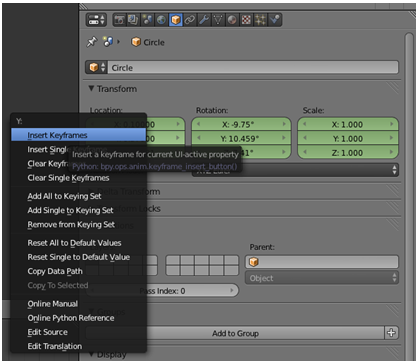Open the Physics icon tab
This screenshot has height=363, width=418.
(275, 20)
